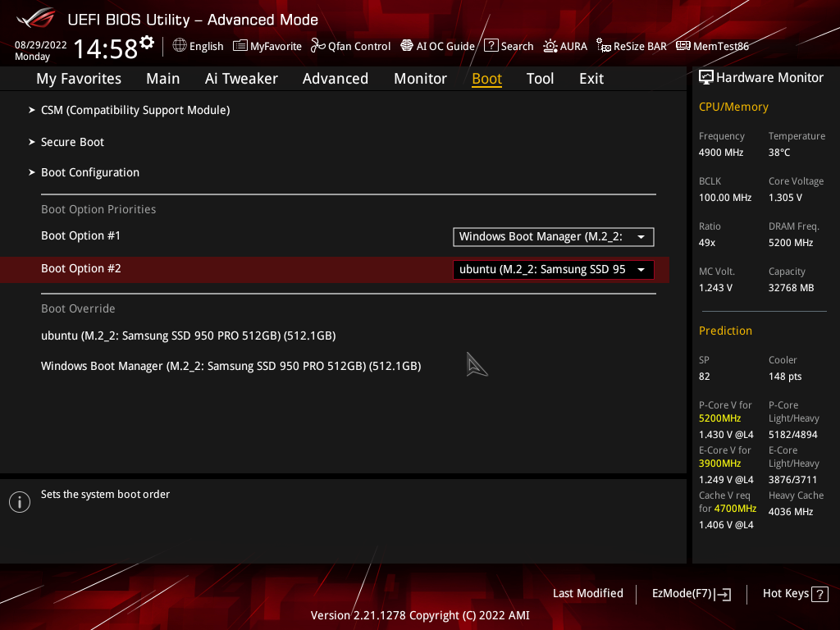Launch MemTest86 icon

[683, 46]
